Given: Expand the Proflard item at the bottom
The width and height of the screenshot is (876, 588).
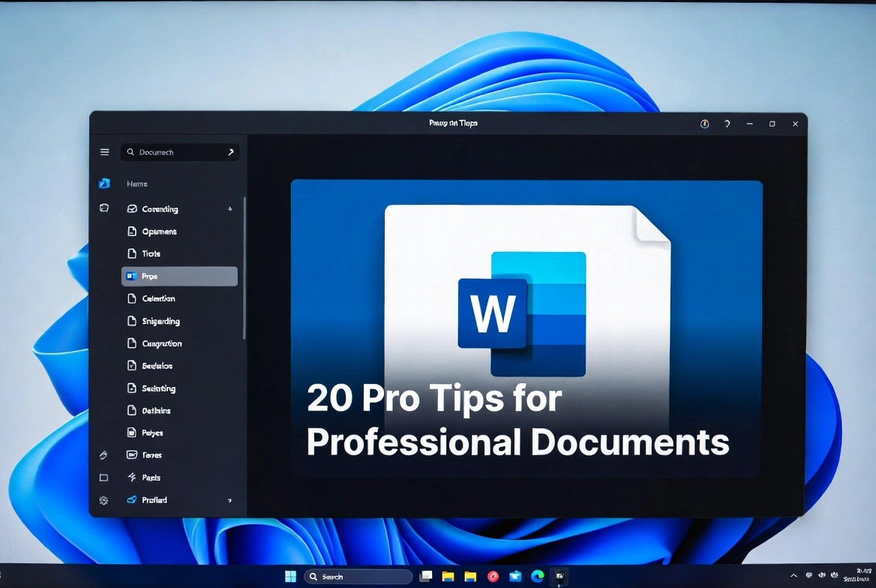Looking at the screenshot, I should (230, 499).
